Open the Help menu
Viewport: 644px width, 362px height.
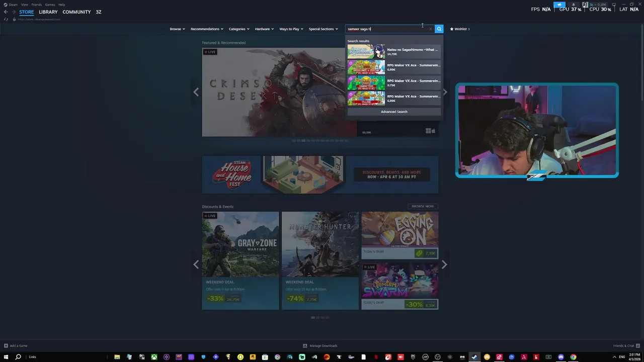coord(61,5)
